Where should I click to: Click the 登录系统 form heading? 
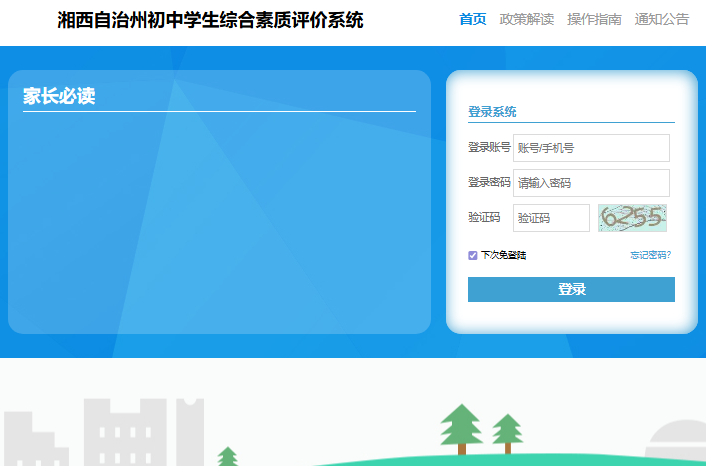click(492, 112)
